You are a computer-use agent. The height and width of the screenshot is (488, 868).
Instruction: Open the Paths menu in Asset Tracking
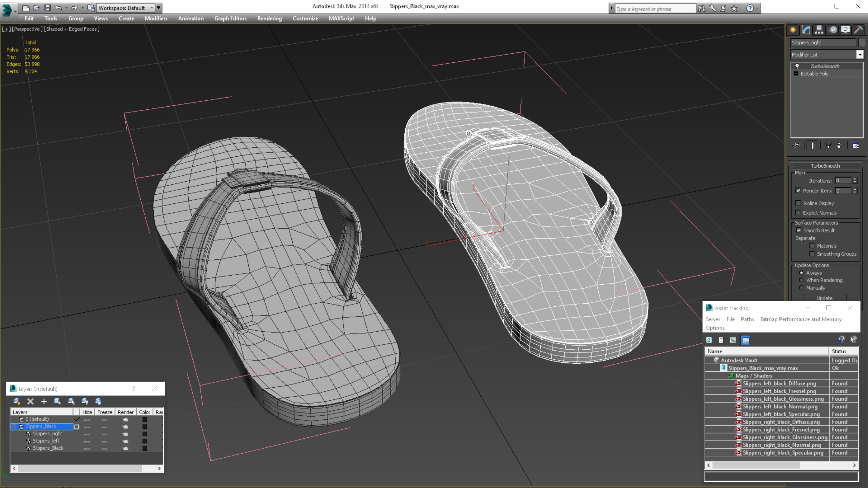(x=747, y=319)
